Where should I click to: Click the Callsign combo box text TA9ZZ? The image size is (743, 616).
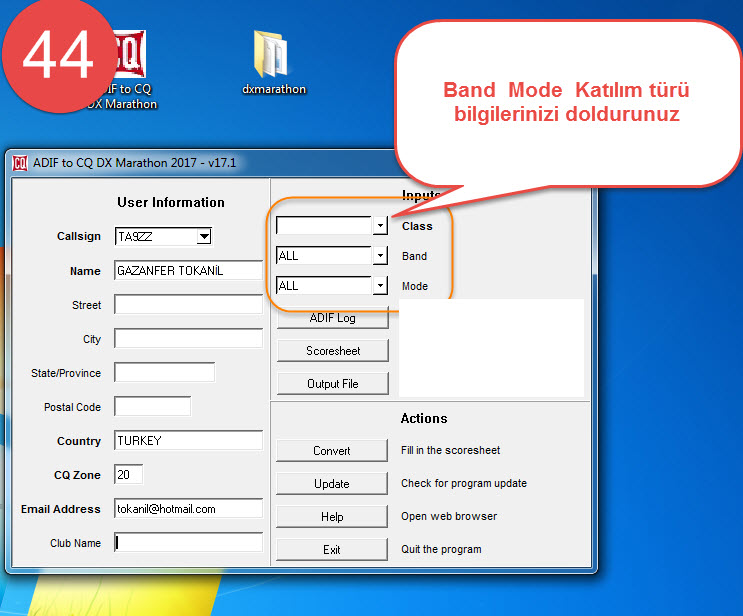click(156, 236)
